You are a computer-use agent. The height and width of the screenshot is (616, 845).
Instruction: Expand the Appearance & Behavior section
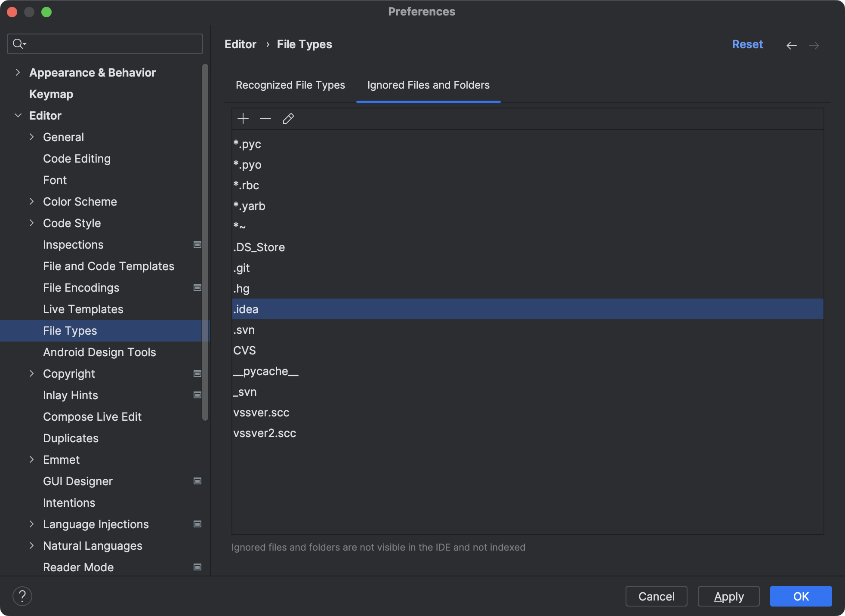18,73
